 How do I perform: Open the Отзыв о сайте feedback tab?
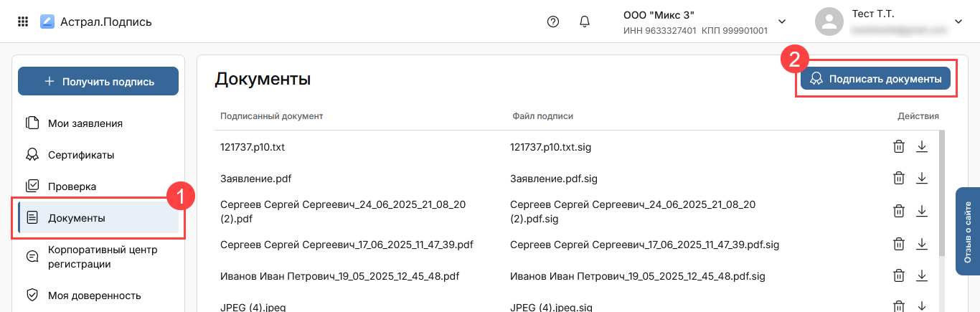967,232
